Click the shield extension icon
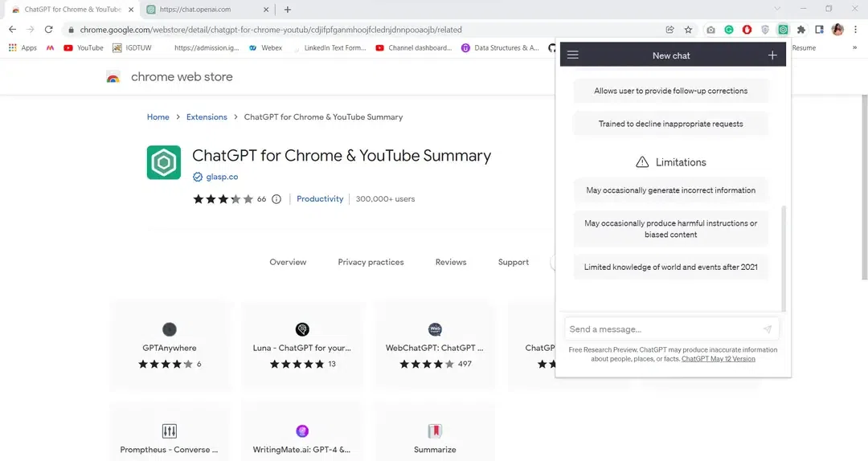Viewport: 868px width, 461px height. (765, 30)
